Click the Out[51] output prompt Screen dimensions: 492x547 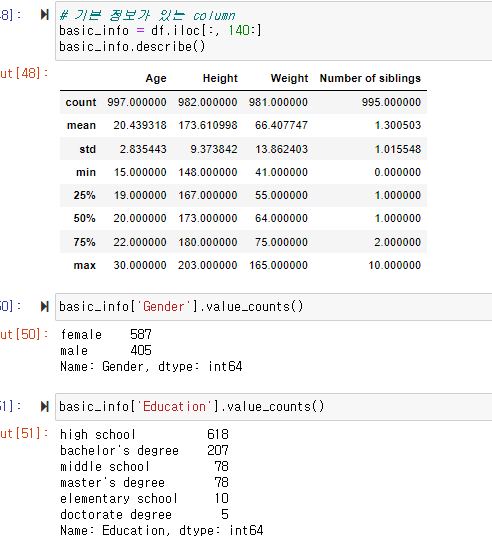pyautogui.click(x=24, y=434)
